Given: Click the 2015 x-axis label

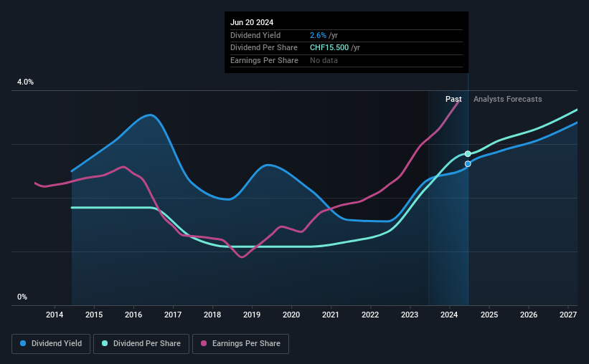Looking at the screenshot, I should 94,315.
